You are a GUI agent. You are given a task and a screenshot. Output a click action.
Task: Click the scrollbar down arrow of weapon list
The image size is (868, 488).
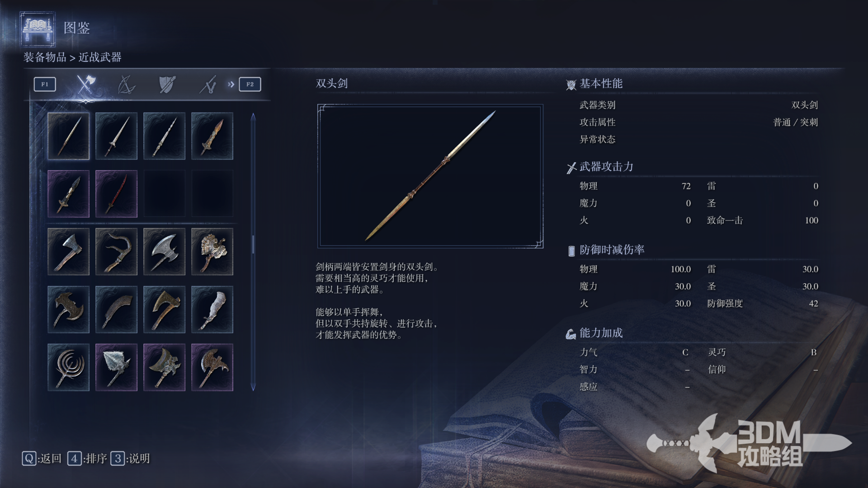pyautogui.click(x=253, y=387)
